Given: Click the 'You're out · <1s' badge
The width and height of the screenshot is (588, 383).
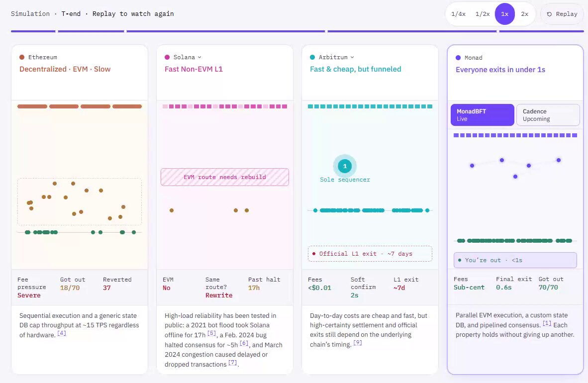Looking at the screenshot, I should pyautogui.click(x=515, y=260).
